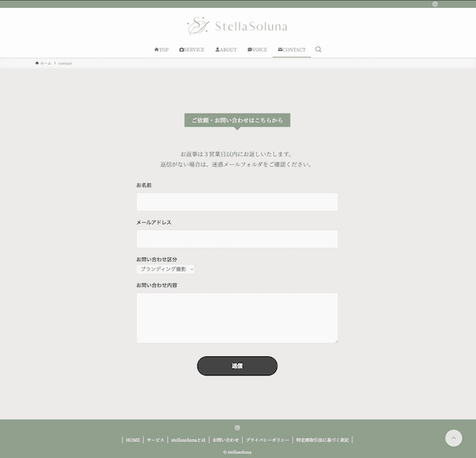This screenshot has width=476, height=458.
Task: Open the VOICE navigation item
Action: pyautogui.click(x=257, y=50)
